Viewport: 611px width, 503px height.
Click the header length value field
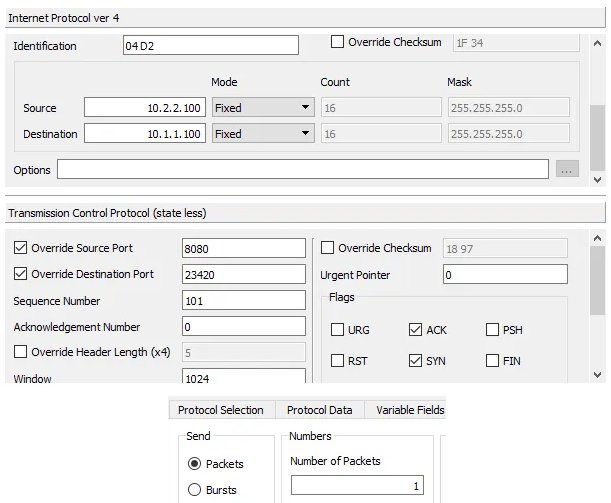pyautogui.click(x=244, y=352)
